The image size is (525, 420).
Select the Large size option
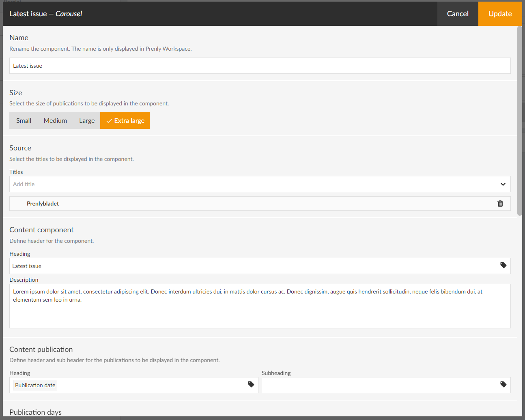pos(87,121)
